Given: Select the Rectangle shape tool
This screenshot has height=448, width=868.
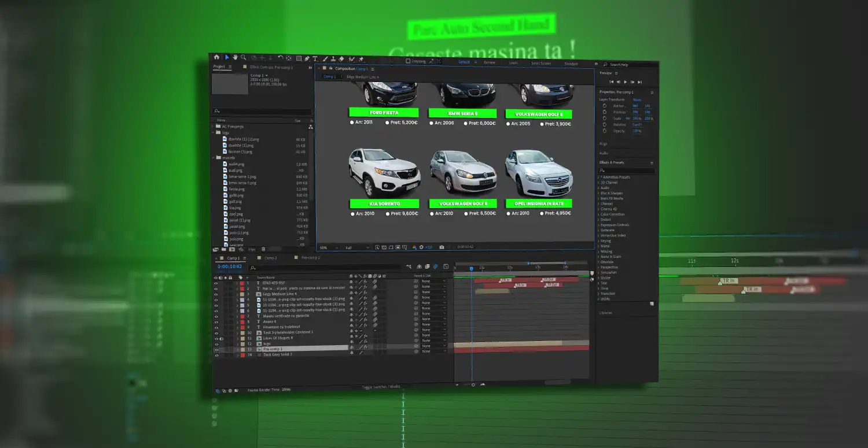Looking at the screenshot, I should (299, 58).
